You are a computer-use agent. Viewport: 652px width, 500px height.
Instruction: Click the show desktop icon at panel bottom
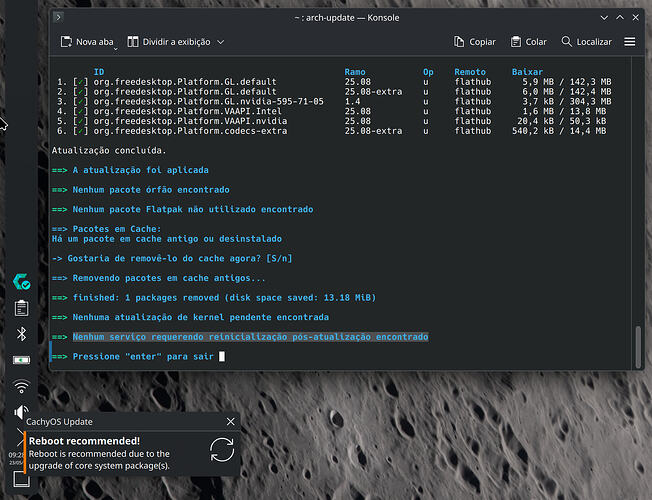21,479
